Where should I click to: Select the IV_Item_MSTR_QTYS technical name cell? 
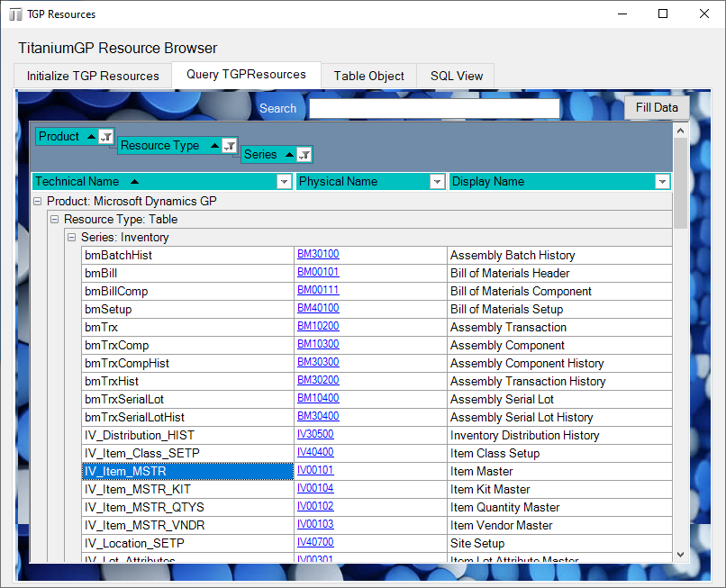[x=187, y=508]
